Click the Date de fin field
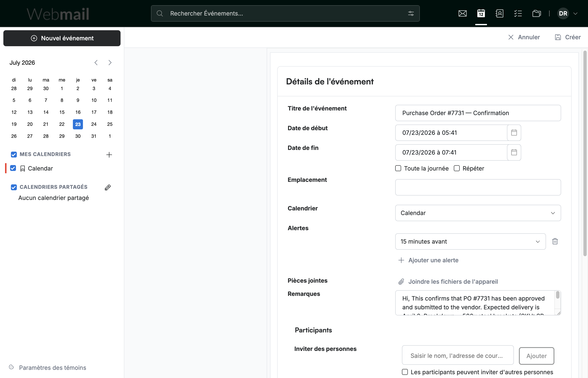Image resolution: width=588 pixels, height=378 pixels. [451, 152]
